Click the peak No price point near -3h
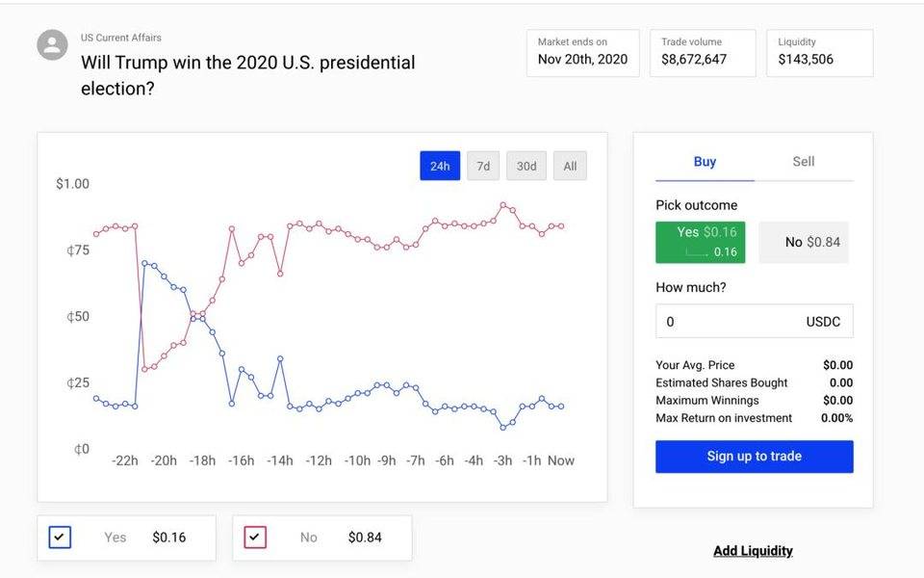This screenshot has width=924, height=578. pos(503,205)
